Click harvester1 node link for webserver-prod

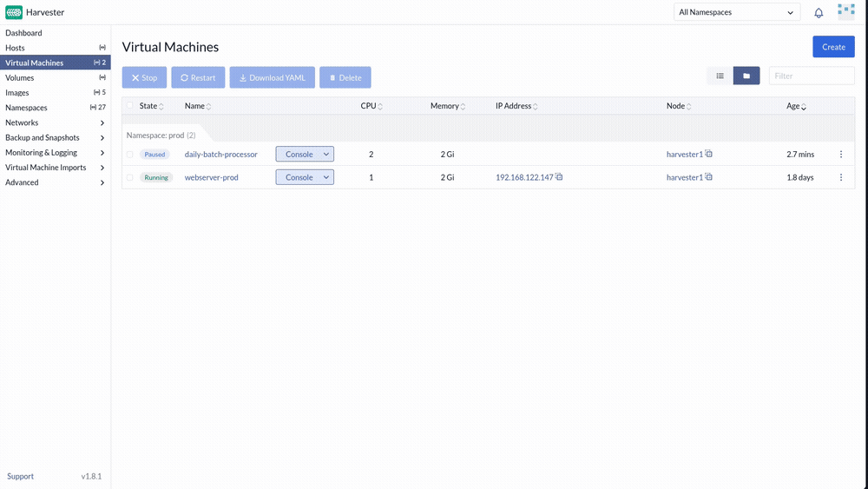coord(684,177)
